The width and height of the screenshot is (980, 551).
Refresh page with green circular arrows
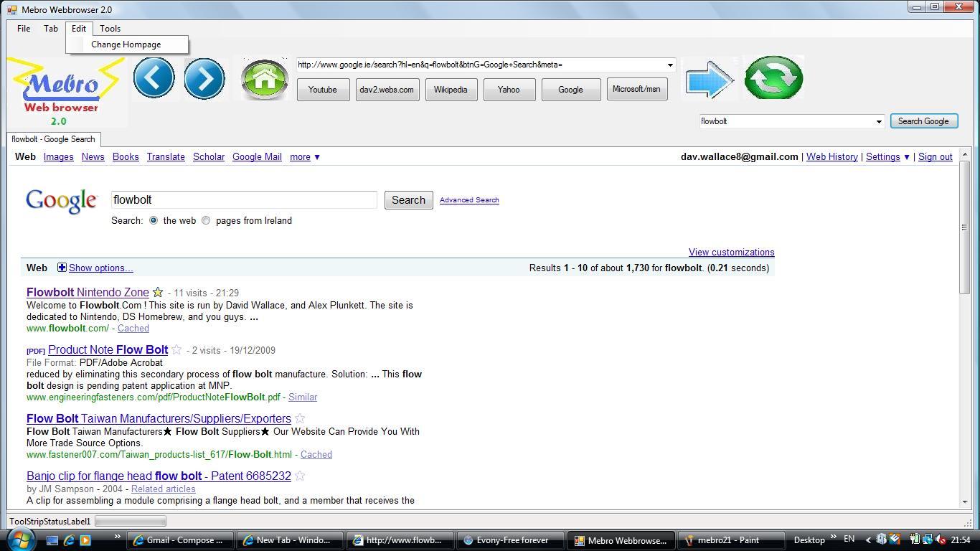pos(773,77)
